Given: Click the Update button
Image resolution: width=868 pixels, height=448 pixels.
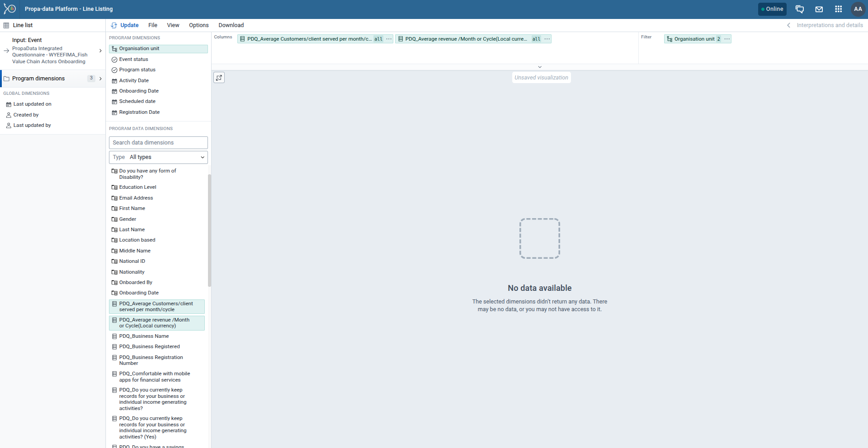Looking at the screenshot, I should [125, 25].
